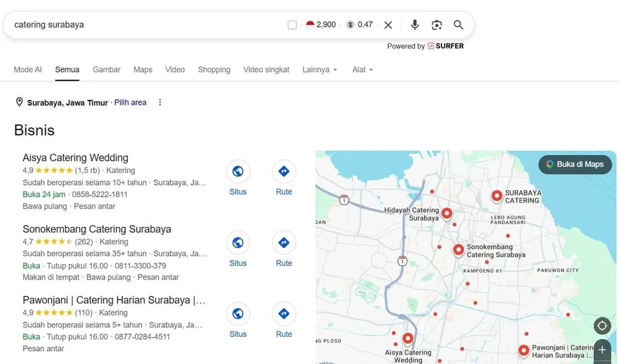Click the 'KAMPOENG 61' map label
Image resolution: width=620 pixels, height=364 pixels.
click(482, 270)
